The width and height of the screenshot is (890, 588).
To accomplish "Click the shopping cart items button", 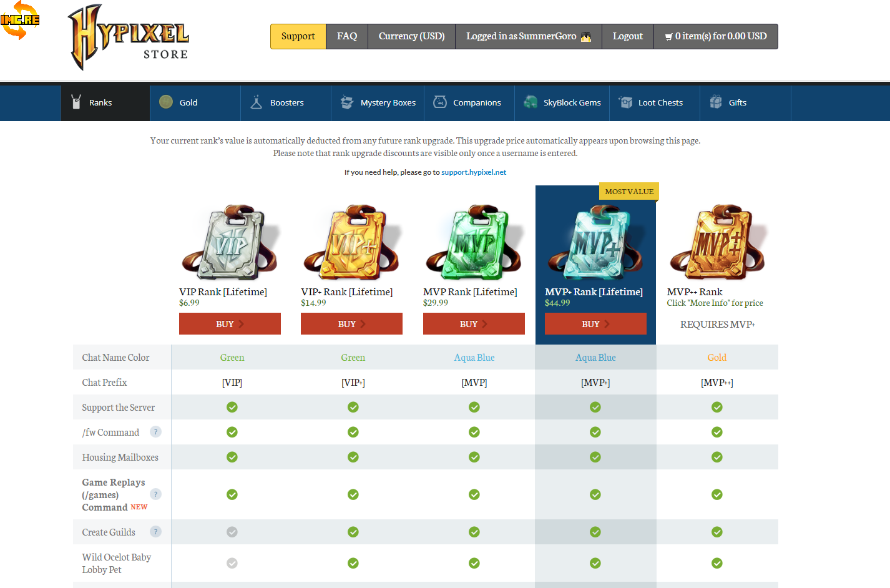I will coord(715,36).
